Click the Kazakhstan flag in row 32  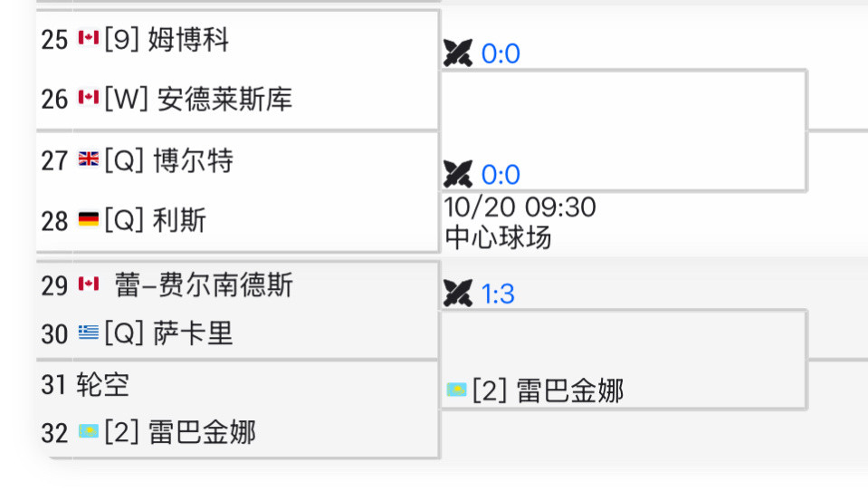88,432
